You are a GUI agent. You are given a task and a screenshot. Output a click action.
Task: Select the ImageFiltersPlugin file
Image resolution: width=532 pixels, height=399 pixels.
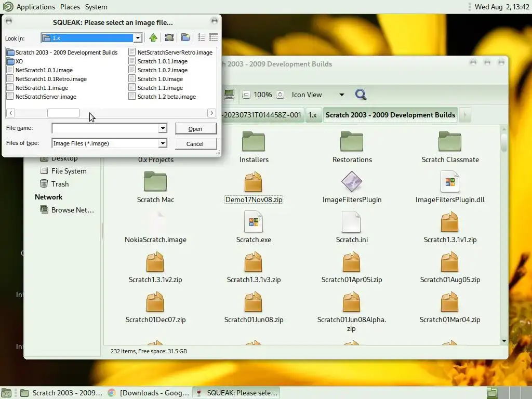[x=352, y=187]
